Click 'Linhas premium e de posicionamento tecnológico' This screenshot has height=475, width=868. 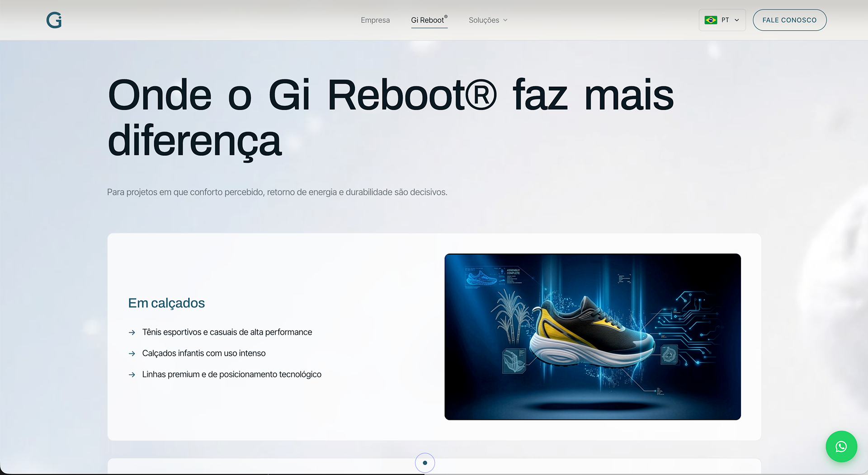[x=232, y=375]
